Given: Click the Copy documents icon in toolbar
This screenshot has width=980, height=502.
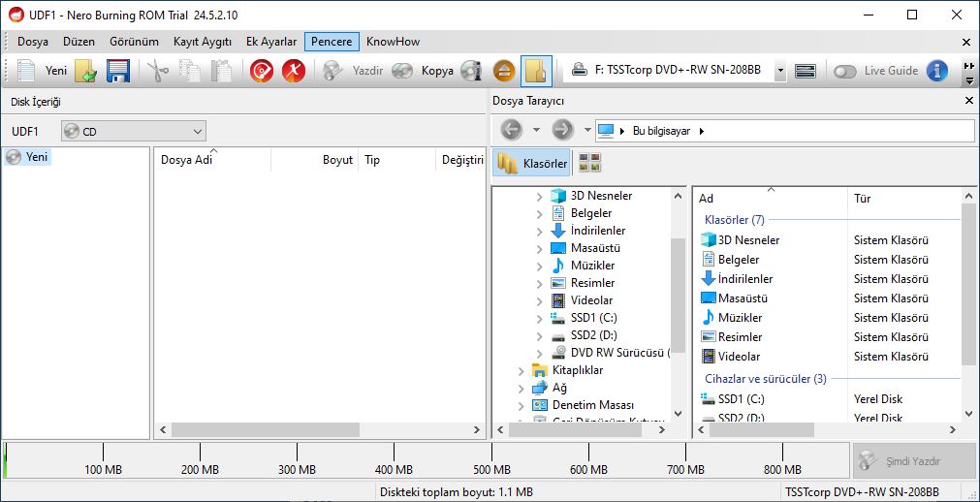Looking at the screenshot, I should [x=189, y=71].
